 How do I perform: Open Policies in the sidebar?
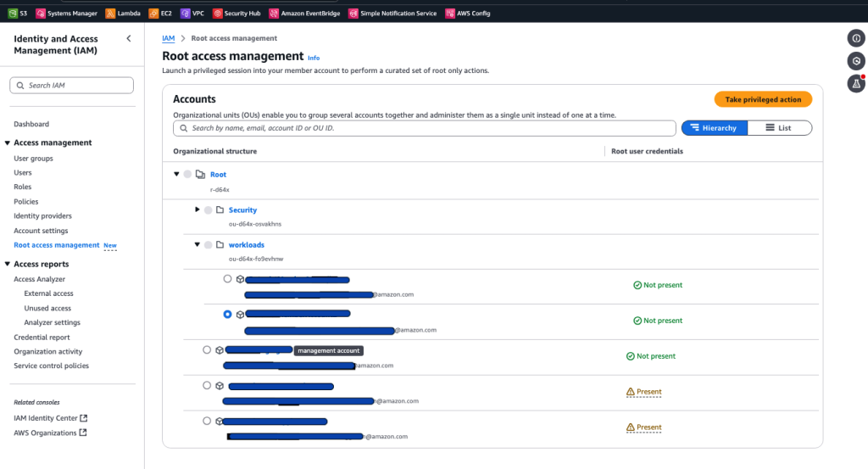pyautogui.click(x=26, y=202)
